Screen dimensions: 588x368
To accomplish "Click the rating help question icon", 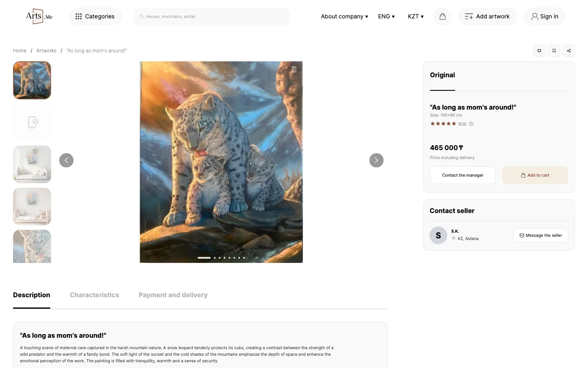I will coord(471,124).
